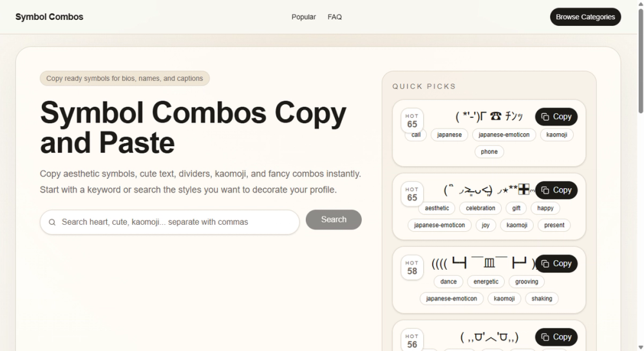Select the 'grooving' tag
This screenshot has width=644, height=351.
click(527, 281)
